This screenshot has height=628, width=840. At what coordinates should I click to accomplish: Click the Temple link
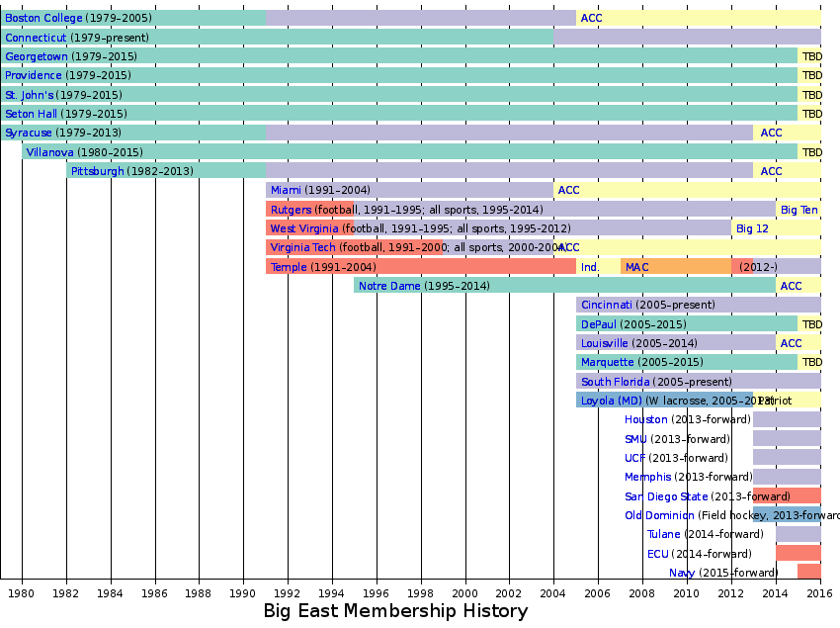point(289,267)
